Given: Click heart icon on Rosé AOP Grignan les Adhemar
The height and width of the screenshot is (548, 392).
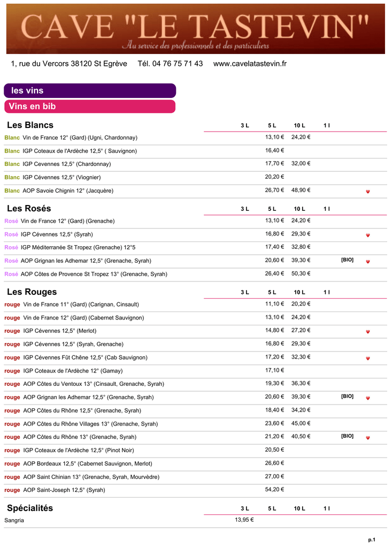Looking at the screenshot, I should 367,261.
